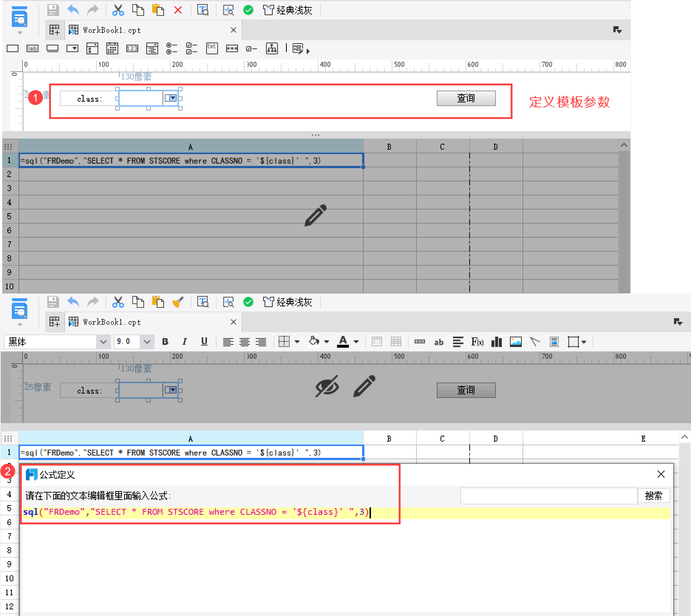
Task: Click the green checkmark validation icon
Action: (x=248, y=10)
